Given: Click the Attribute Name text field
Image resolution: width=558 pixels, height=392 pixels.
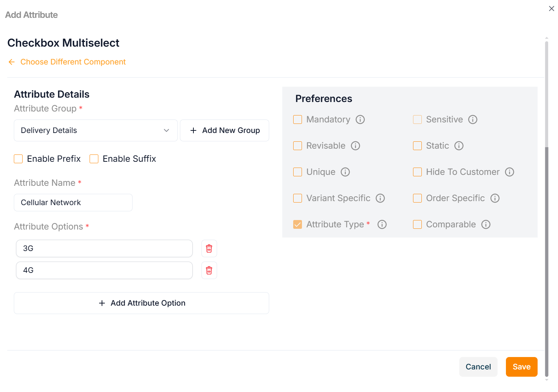Looking at the screenshot, I should coord(73,203).
